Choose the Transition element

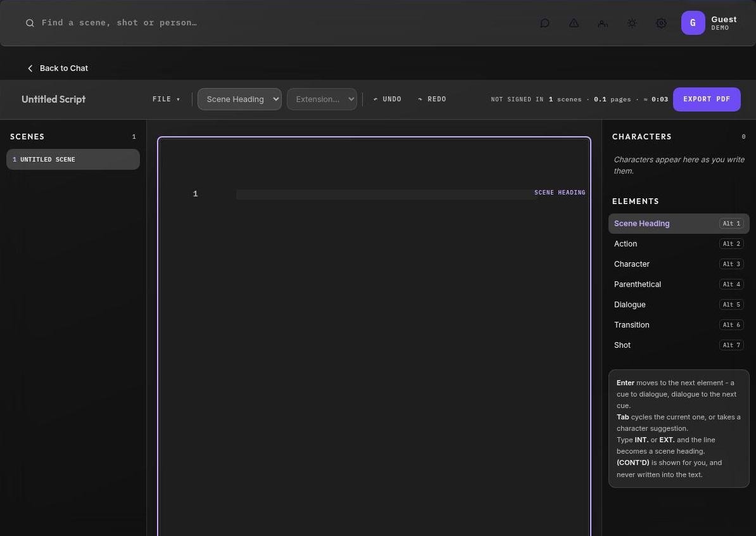tap(679, 325)
